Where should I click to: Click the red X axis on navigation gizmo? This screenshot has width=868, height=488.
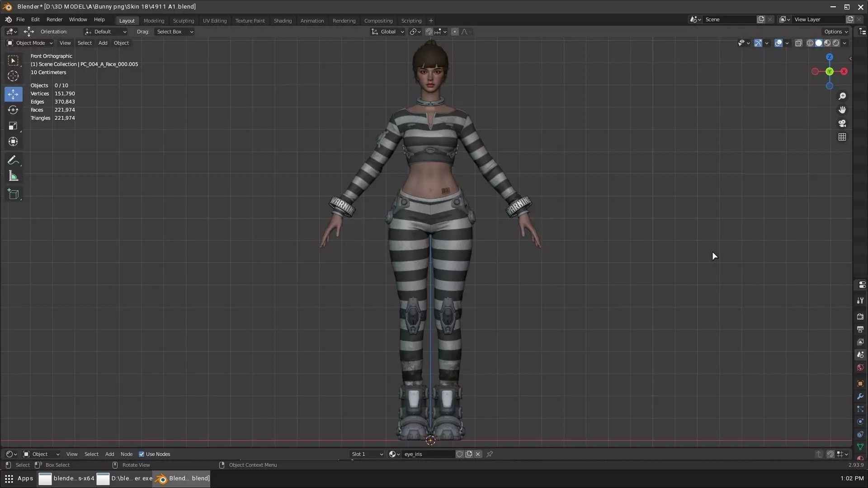844,71
